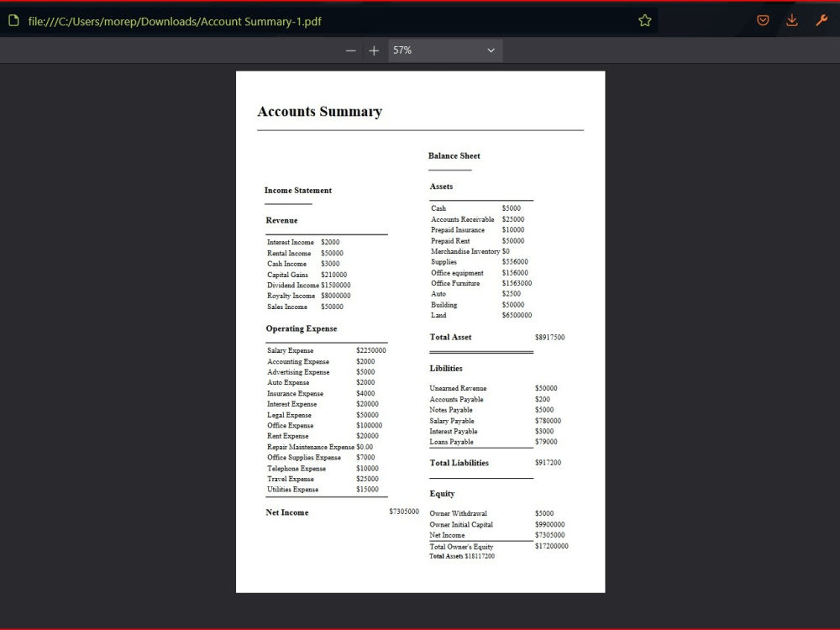This screenshot has width=840, height=630.
Task: Click the Total Liabilities label
Action: click(459, 463)
